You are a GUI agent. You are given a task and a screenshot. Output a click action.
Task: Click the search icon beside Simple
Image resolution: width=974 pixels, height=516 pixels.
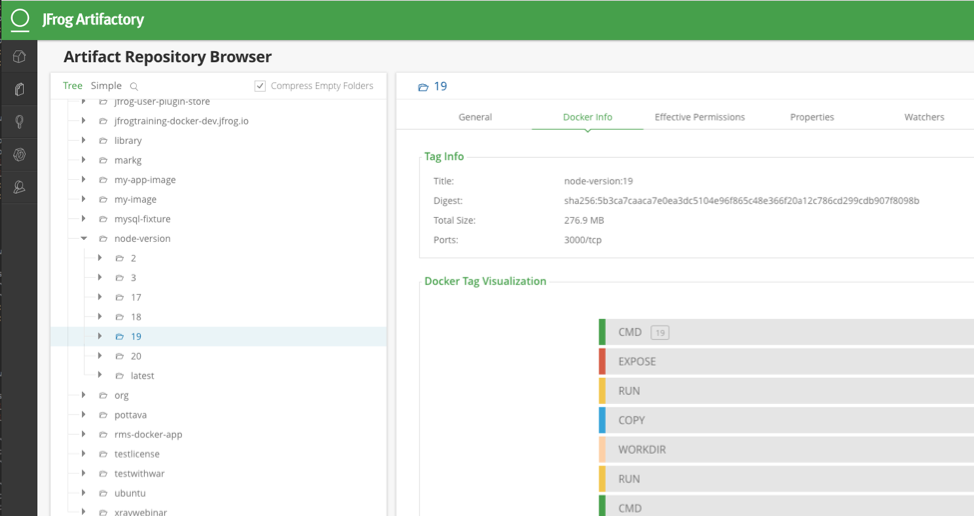pyautogui.click(x=134, y=86)
